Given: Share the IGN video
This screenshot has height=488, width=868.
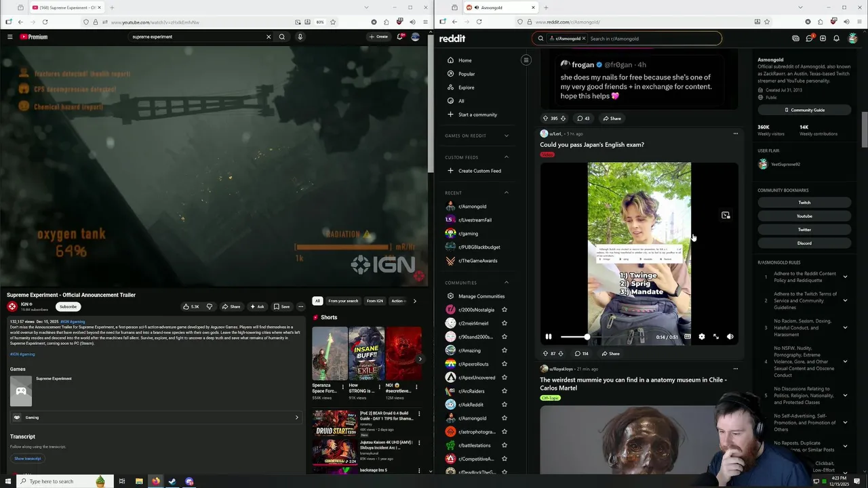Looking at the screenshot, I should (231, 306).
